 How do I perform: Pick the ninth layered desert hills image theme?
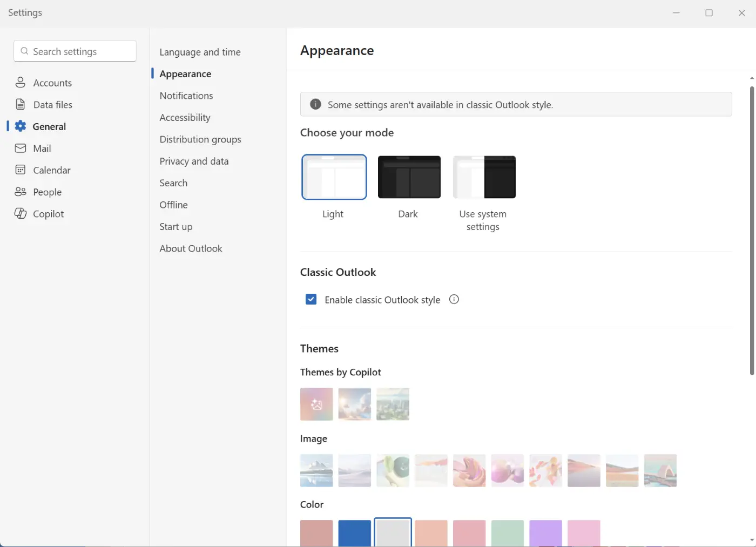pos(622,470)
